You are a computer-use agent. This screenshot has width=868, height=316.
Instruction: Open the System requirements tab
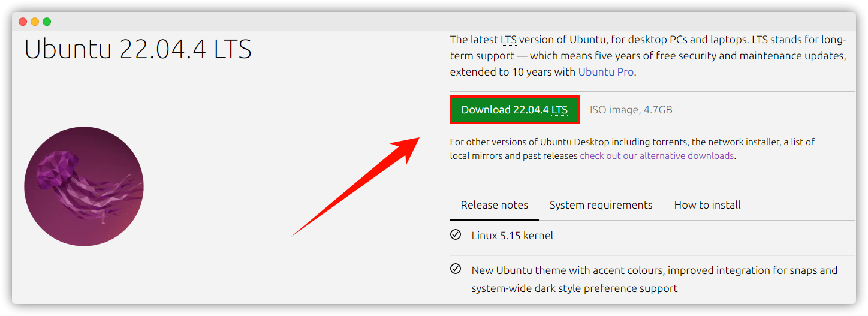[601, 205]
